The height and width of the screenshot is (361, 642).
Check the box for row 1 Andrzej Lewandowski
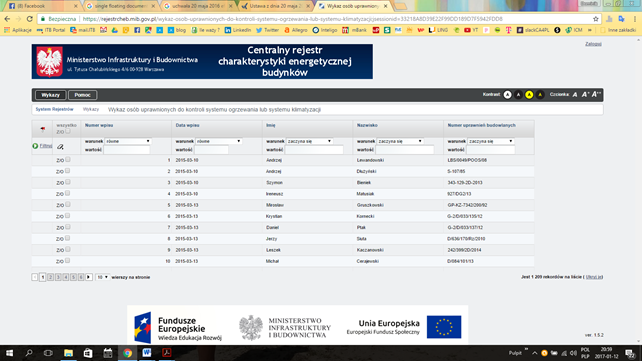[68, 160]
